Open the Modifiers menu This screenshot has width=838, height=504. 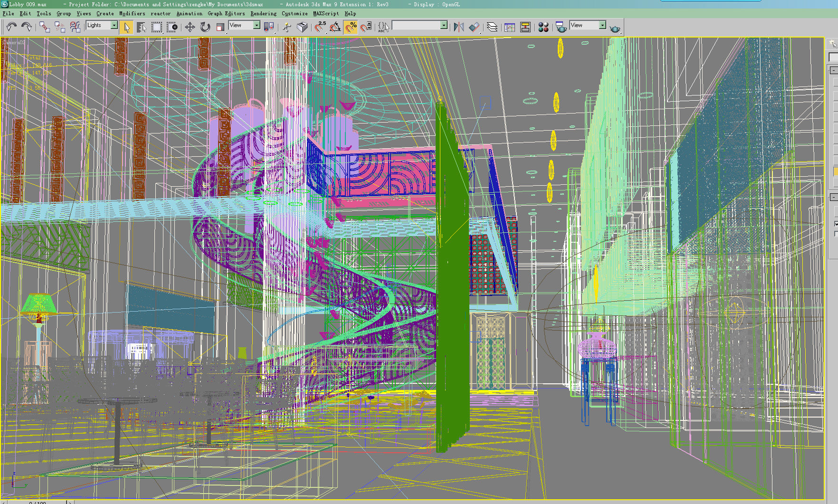132,13
